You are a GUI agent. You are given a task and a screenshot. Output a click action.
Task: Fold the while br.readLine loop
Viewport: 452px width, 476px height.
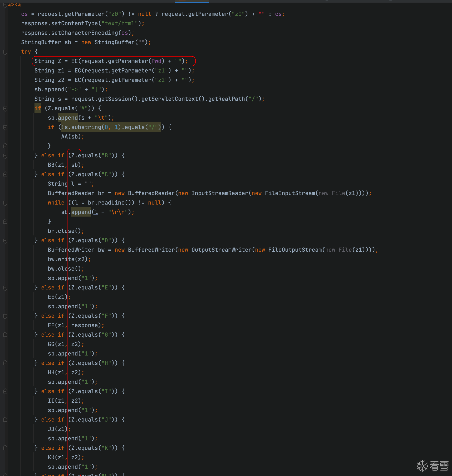tap(5, 203)
